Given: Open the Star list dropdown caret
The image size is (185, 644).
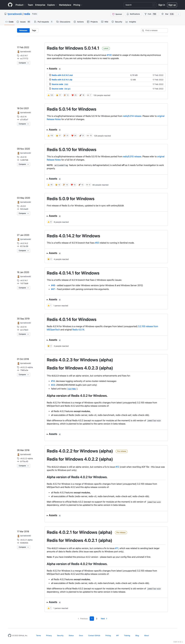Looking at the screenshot, I should pos(178,14).
